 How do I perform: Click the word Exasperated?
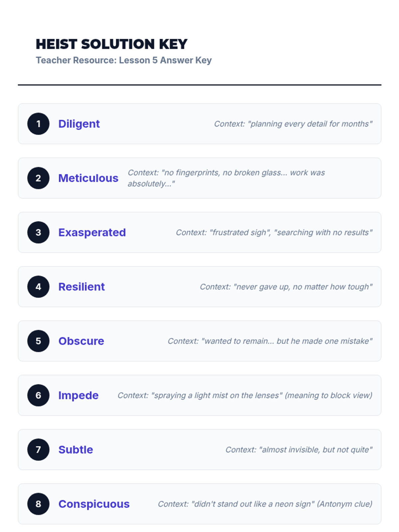pos(92,232)
